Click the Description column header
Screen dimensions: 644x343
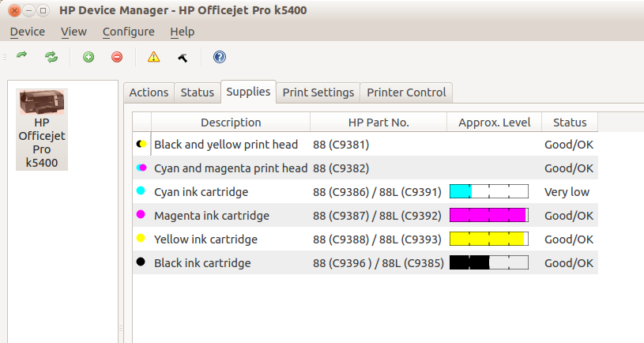click(x=231, y=122)
